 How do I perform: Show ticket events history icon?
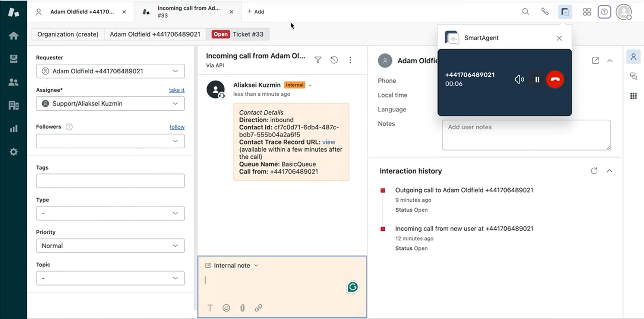(x=334, y=60)
